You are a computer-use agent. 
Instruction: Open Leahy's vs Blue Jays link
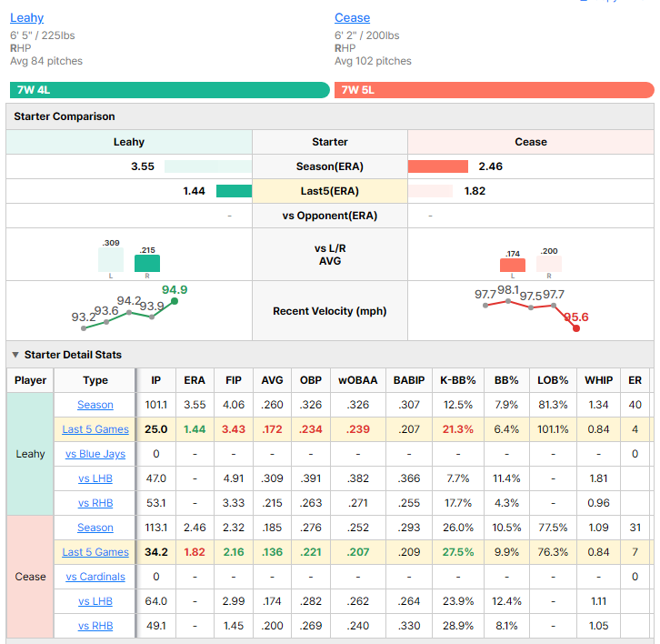point(95,454)
